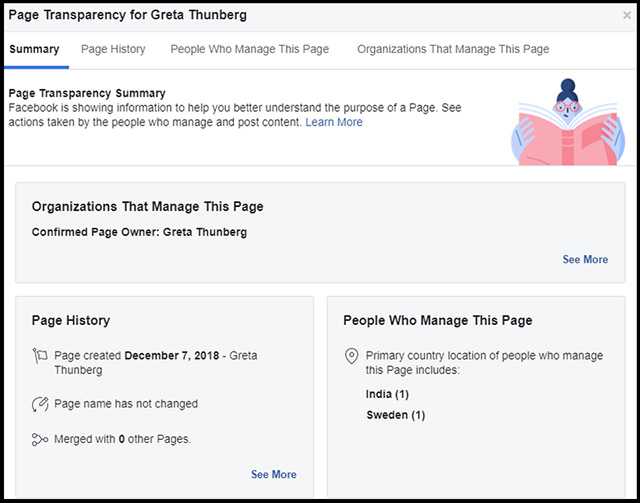Click the India (1) country entry
The width and height of the screenshot is (640, 503).
pyautogui.click(x=387, y=394)
